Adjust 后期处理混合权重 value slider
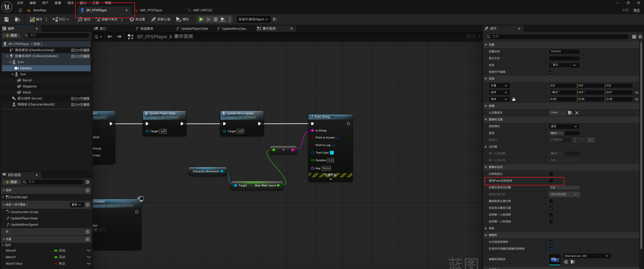Viewport: 644px width, 269px height. 564,188
